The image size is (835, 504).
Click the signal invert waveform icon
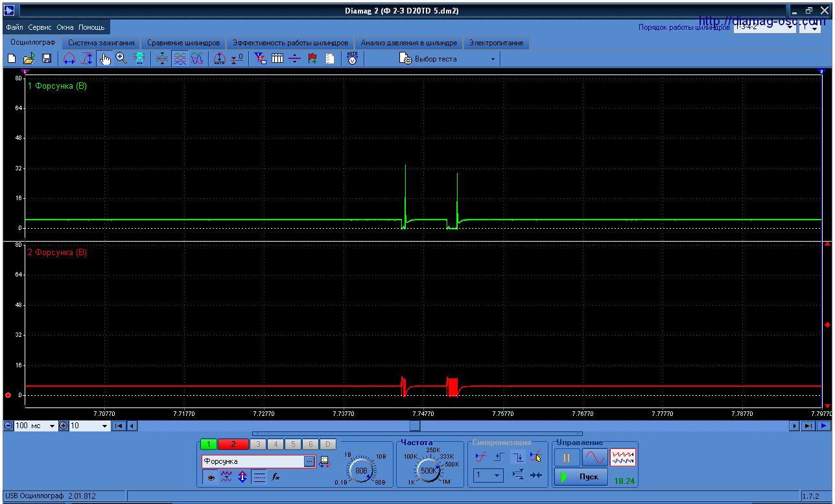(227, 477)
